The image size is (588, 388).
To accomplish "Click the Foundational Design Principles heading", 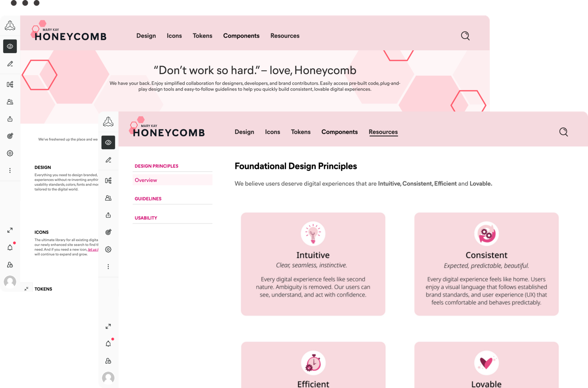I will [296, 166].
